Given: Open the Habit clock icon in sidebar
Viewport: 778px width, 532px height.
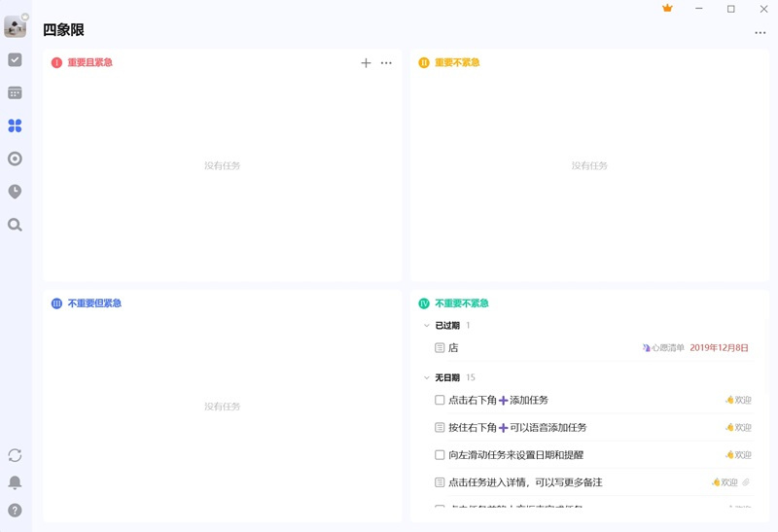Looking at the screenshot, I should [x=15, y=192].
